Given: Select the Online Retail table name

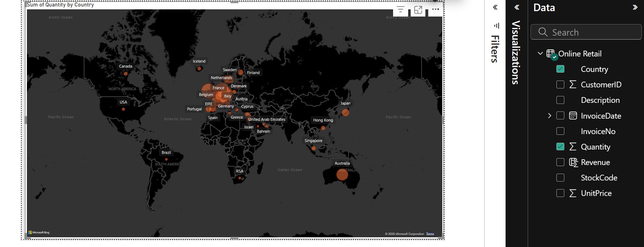Looking at the screenshot, I should point(580,54).
